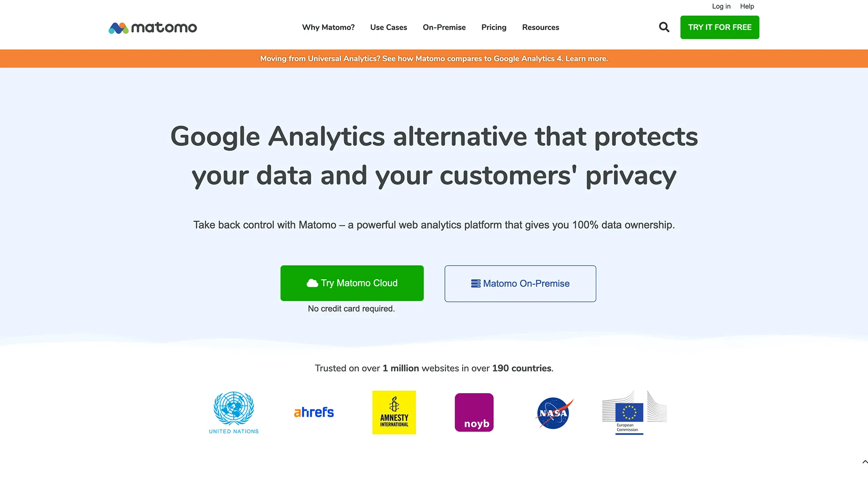Select the noyb logo
The width and height of the screenshot is (868, 488).
474,412
